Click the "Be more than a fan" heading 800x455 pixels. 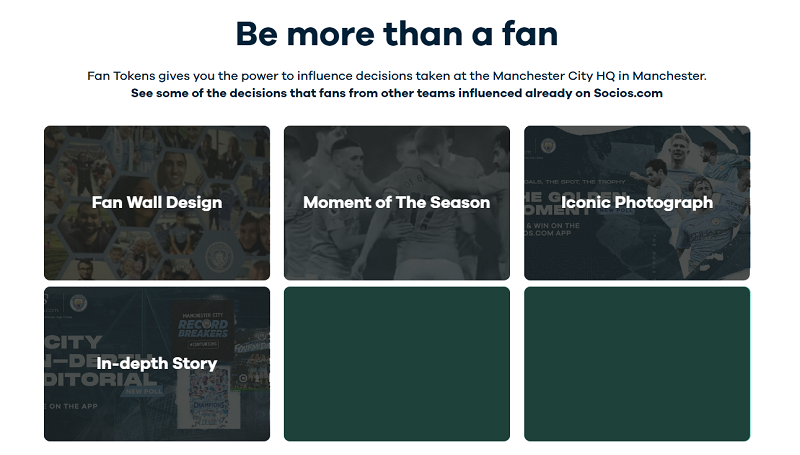[397, 34]
